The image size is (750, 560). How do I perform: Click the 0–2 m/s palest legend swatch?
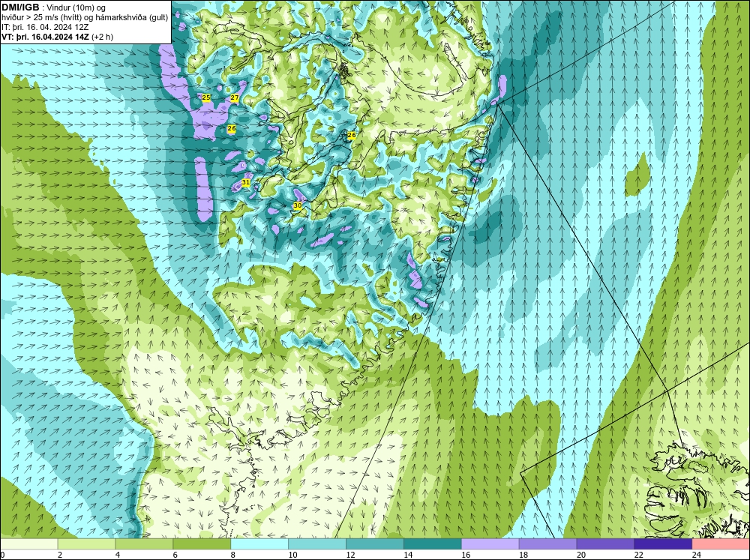(28, 544)
